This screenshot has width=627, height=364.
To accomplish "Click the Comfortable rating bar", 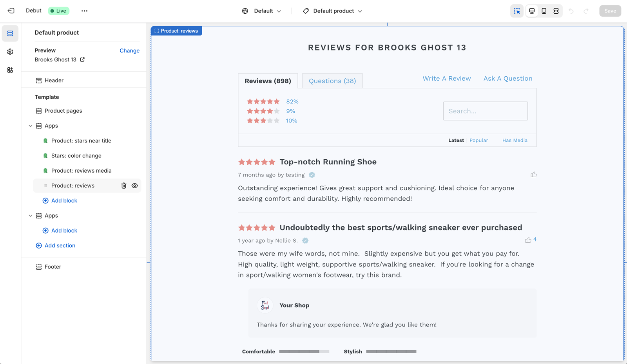I will click(304, 351).
